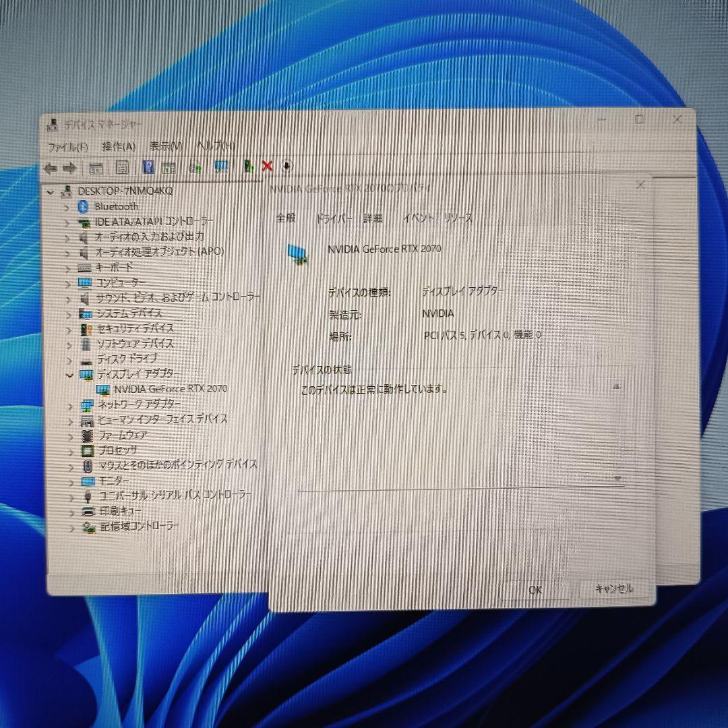Image resolution: width=728 pixels, height=728 pixels.
Task: Expand IDE ATA/ATAPI コントローラー node
Action: 67,222
